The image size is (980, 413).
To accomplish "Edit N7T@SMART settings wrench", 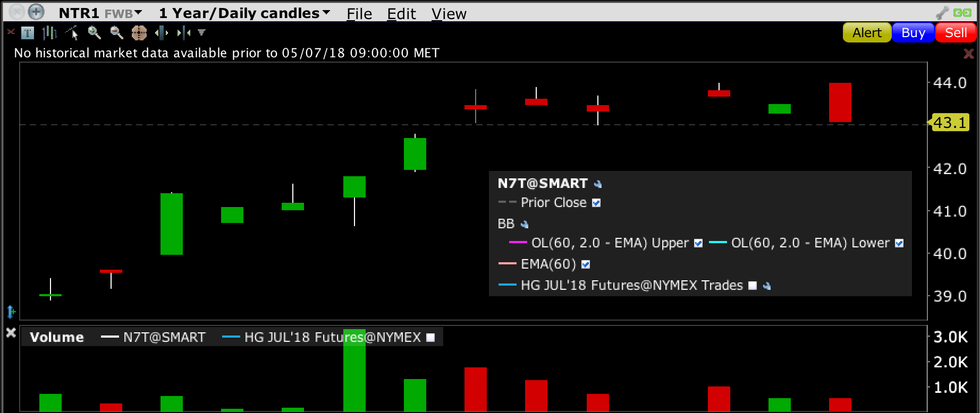I will [598, 184].
